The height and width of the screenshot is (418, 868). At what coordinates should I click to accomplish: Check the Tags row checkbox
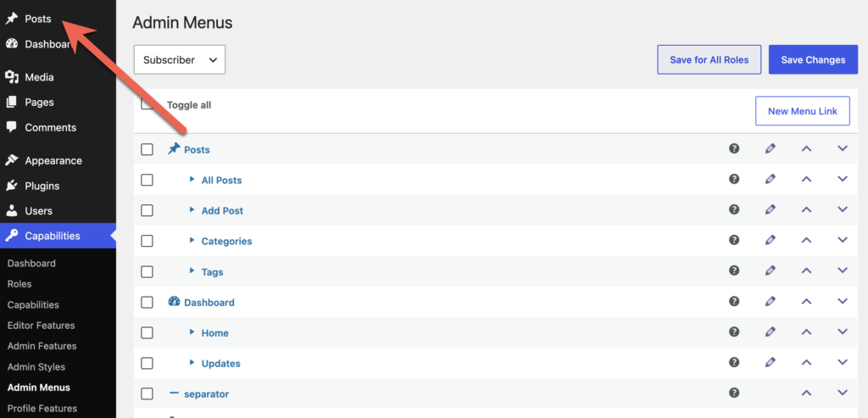pos(147,272)
